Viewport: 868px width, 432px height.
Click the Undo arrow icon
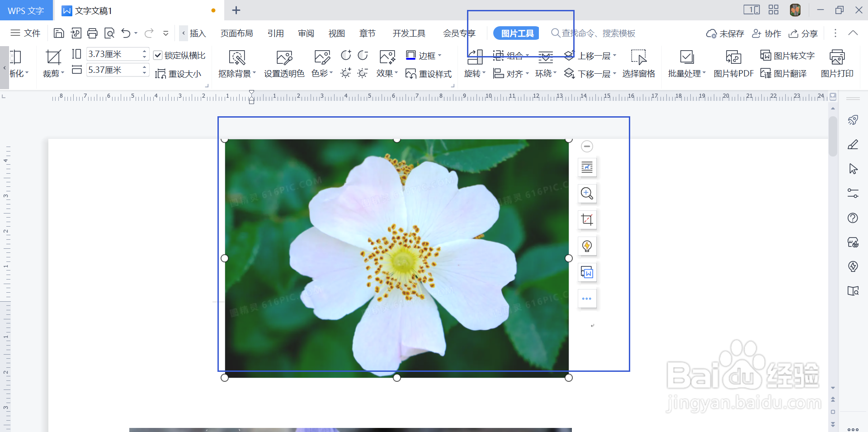(x=126, y=33)
